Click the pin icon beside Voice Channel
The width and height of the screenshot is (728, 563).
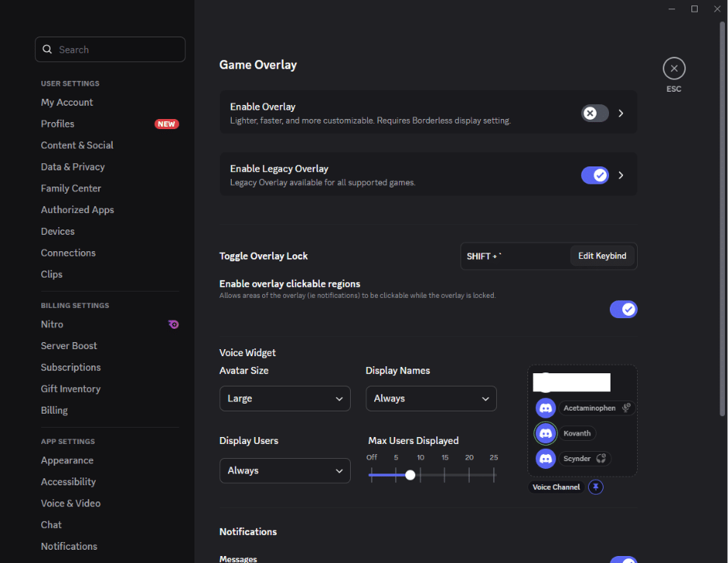point(596,487)
